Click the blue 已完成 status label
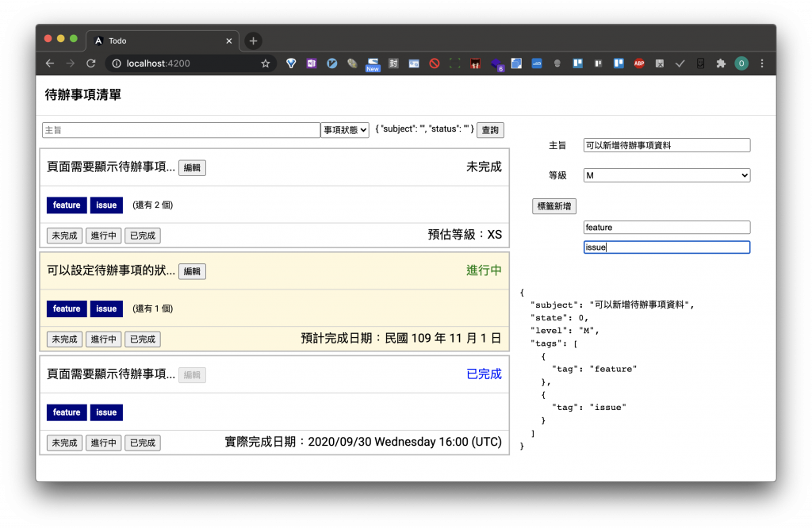812x529 pixels. [x=484, y=374]
